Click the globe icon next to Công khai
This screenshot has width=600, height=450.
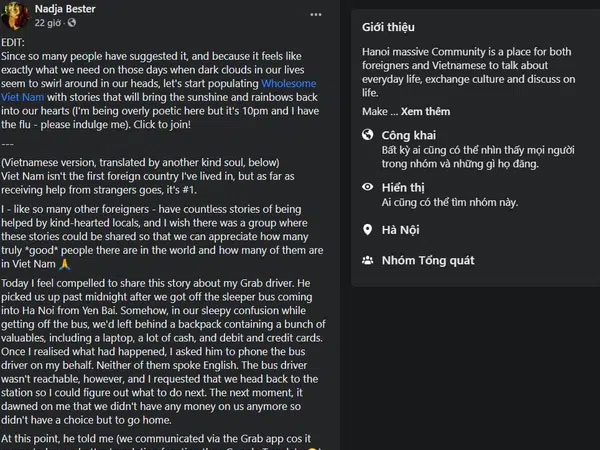(367, 135)
